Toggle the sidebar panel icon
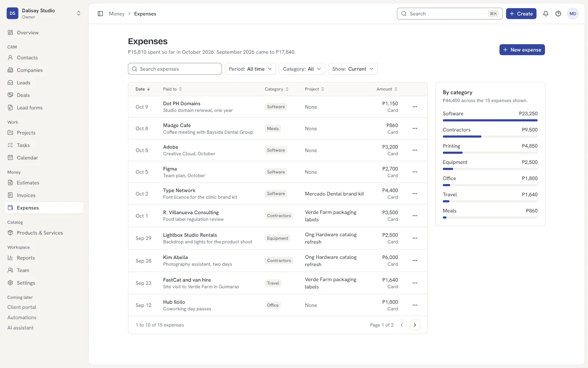 (x=100, y=14)
